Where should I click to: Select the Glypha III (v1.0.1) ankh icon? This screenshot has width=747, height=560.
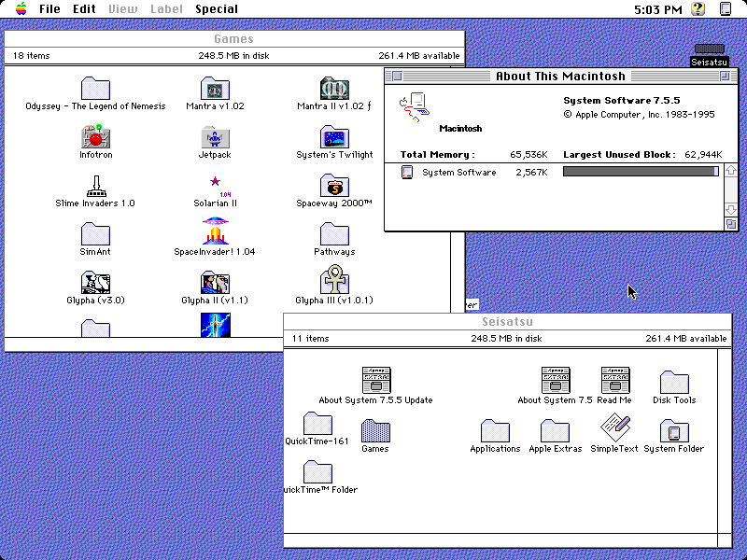click(334, 280)
